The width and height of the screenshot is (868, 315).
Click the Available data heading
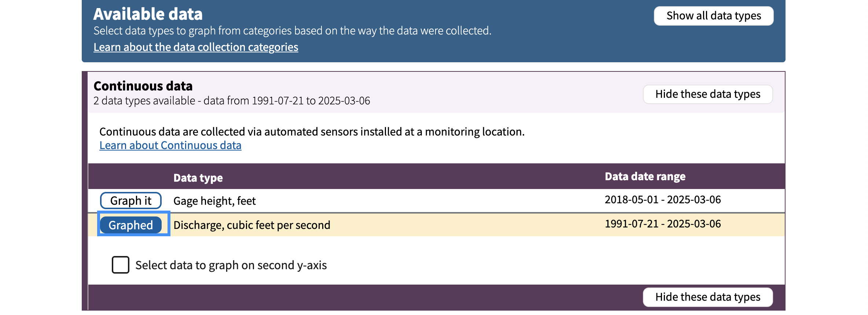[148, 14]
